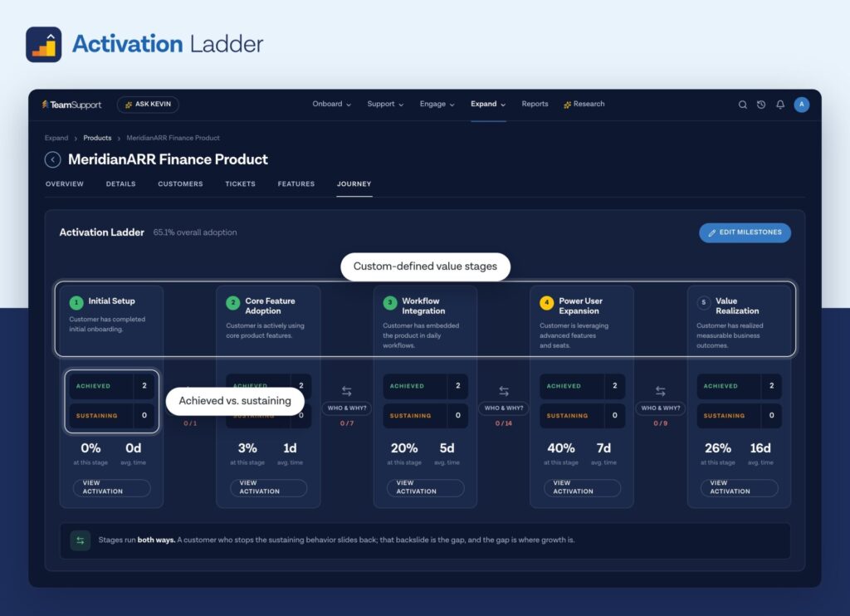Open Who & Why above 0/14
This screenshot has width=850, height=616.
[x=504, y=408]
